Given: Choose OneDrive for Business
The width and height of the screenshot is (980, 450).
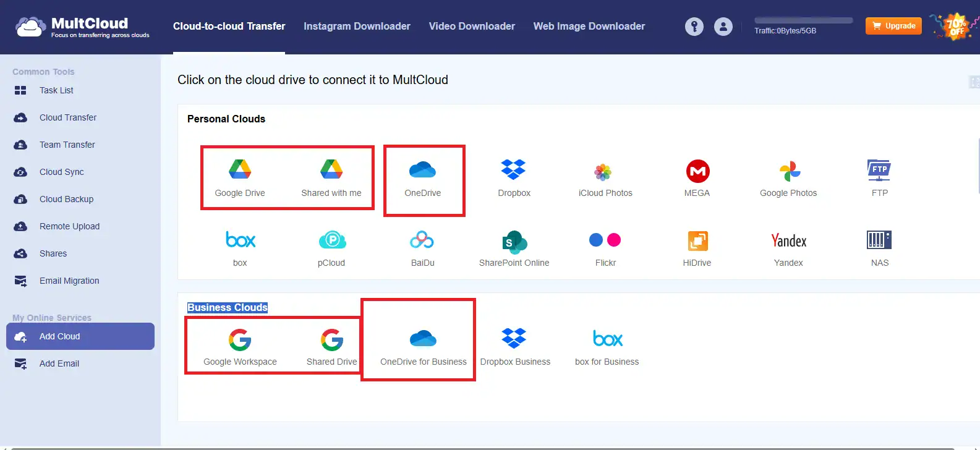Looking at the screenshot, I should (x=423, y=339).
